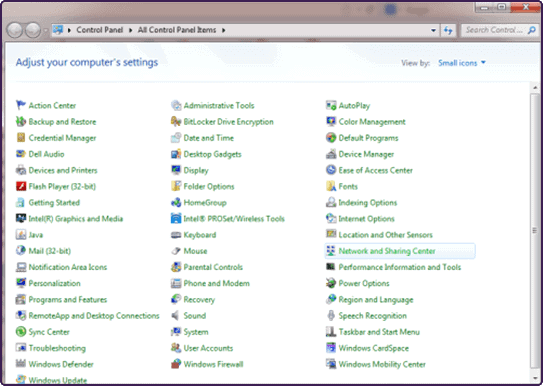Open Taskbar and Start Menu
This screenshot has width=543, height=386.
(379, 332)
